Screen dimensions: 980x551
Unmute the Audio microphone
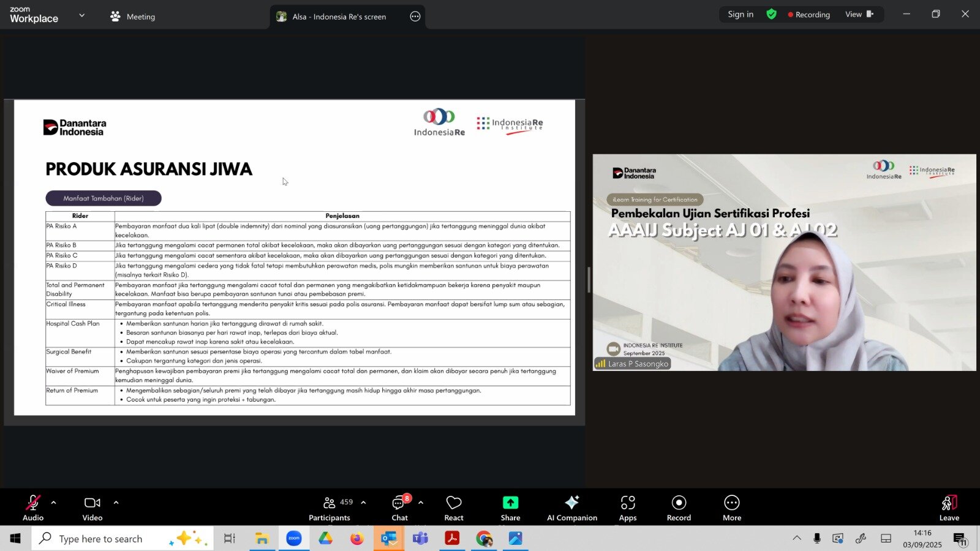coord(33,508)
